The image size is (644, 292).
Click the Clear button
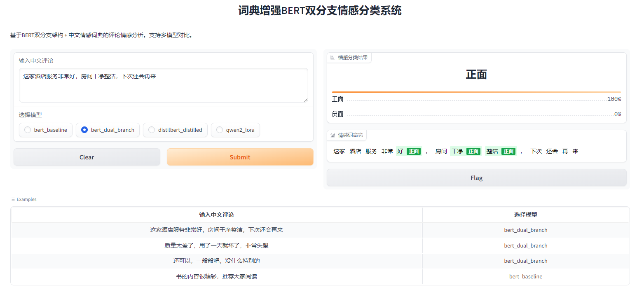(x=87, y=157)
